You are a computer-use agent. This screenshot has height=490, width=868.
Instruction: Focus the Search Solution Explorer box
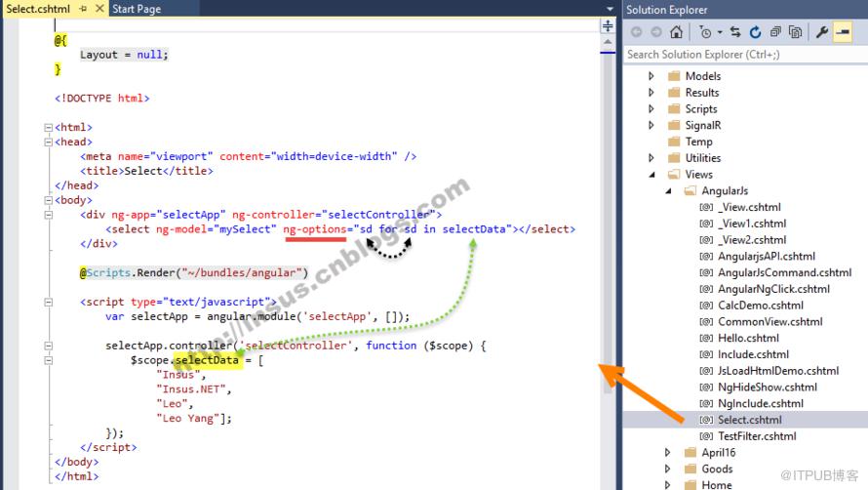pos(745,55)
